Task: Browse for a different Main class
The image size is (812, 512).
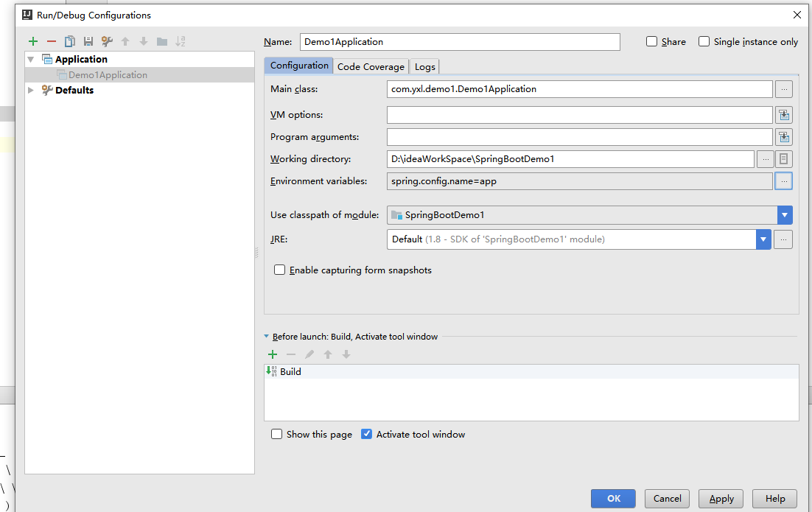Action: [783, 88]
